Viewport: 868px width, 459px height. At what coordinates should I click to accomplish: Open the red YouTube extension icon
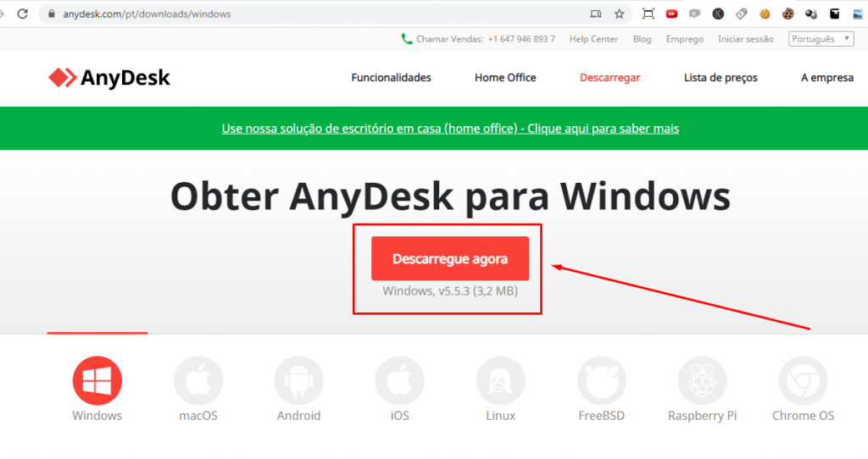tap(671, 14)
